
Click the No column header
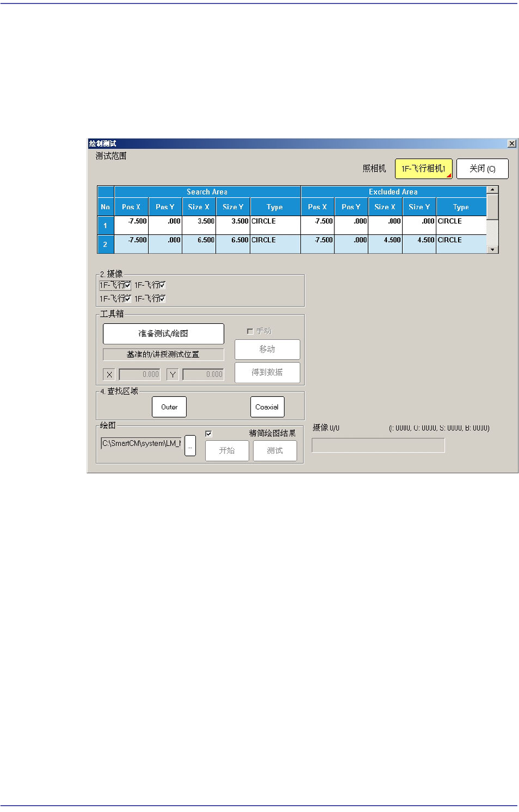pos(105,207)
